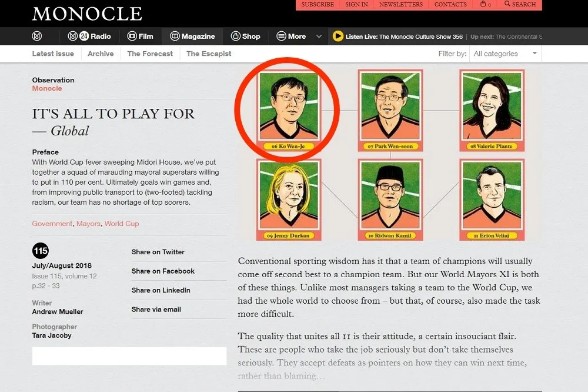The width and height of the screenshot is (588, 392).
Task: Open The Forecast tab
Action: [x=150, y=54]
